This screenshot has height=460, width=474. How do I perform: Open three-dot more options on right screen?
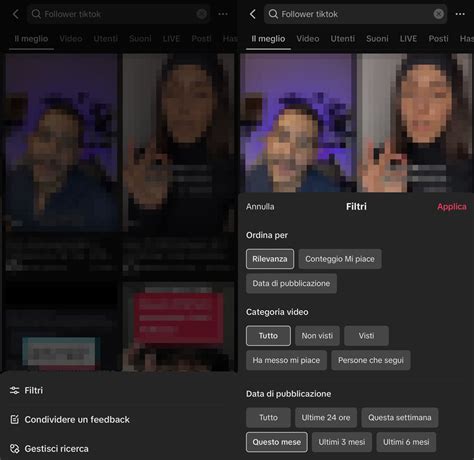pyautogui.click(x=460, y=14)
